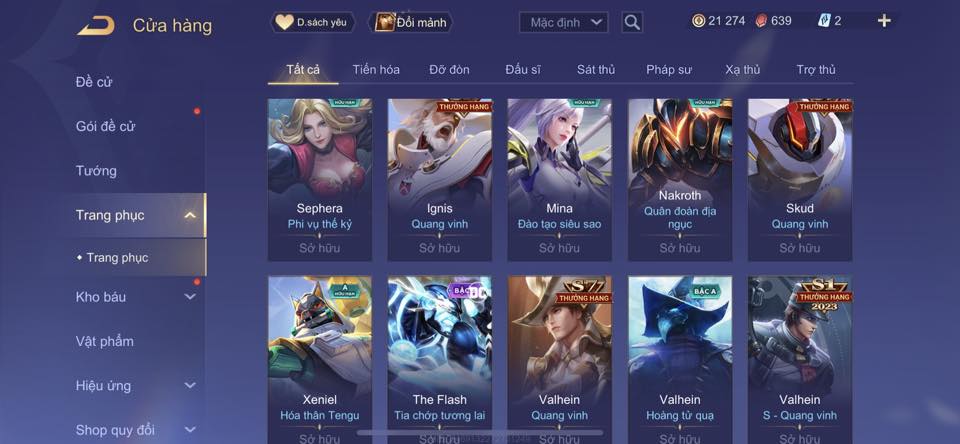Open D.sách yêu wishlist heart icon
This screenshot has width=960, height=444.
point(284,23)
